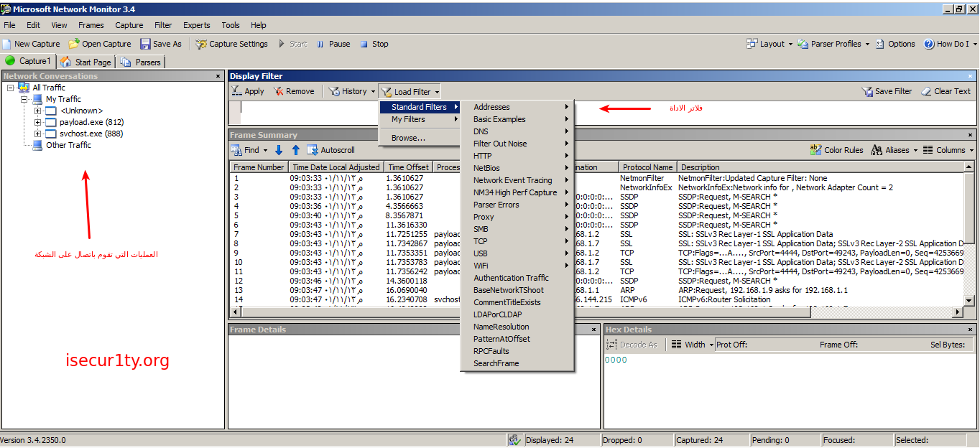Expand the svchost.exe (888) tree node

point(38,134)
